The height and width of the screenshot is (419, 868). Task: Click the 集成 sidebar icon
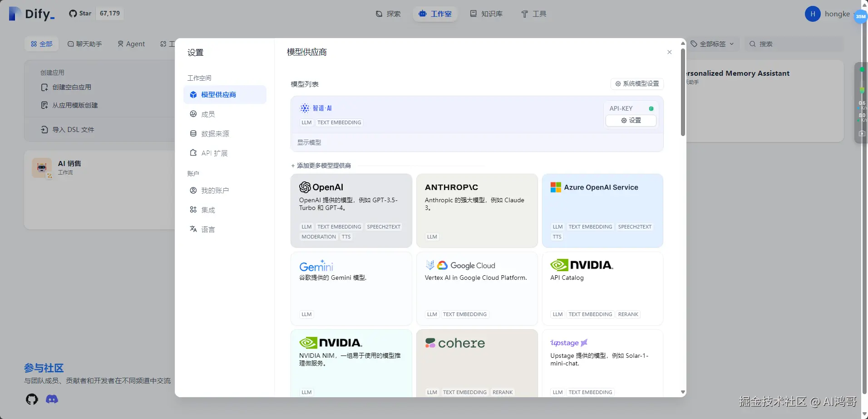pos(193,210)
